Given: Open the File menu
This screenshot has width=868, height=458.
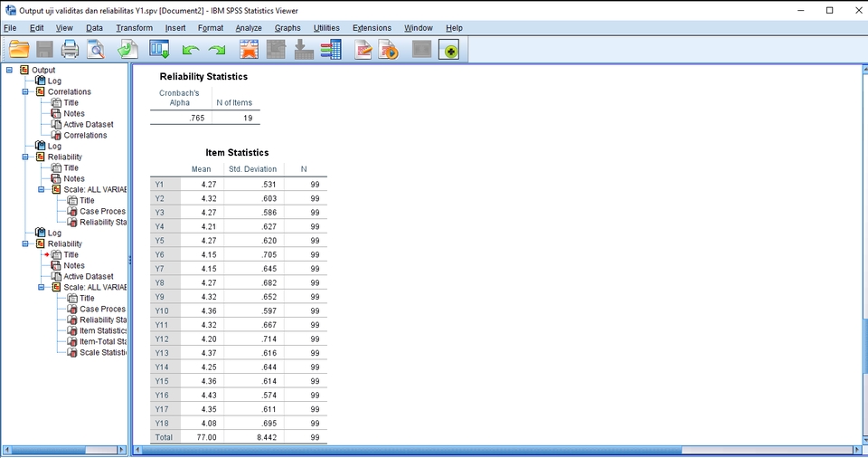Looking at the screenshot, I should tap(10, 28).
